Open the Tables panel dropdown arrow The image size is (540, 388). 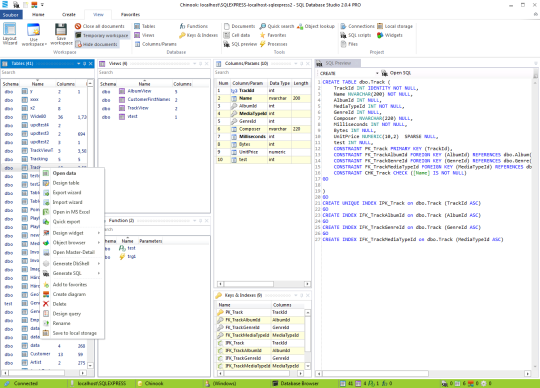click(x=79, y=64)
